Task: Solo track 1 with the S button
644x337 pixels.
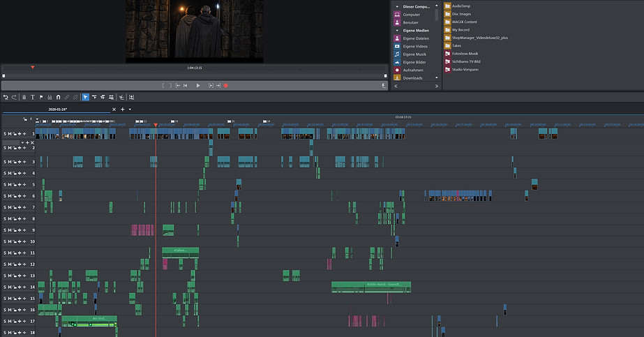Action: (5, 134)
